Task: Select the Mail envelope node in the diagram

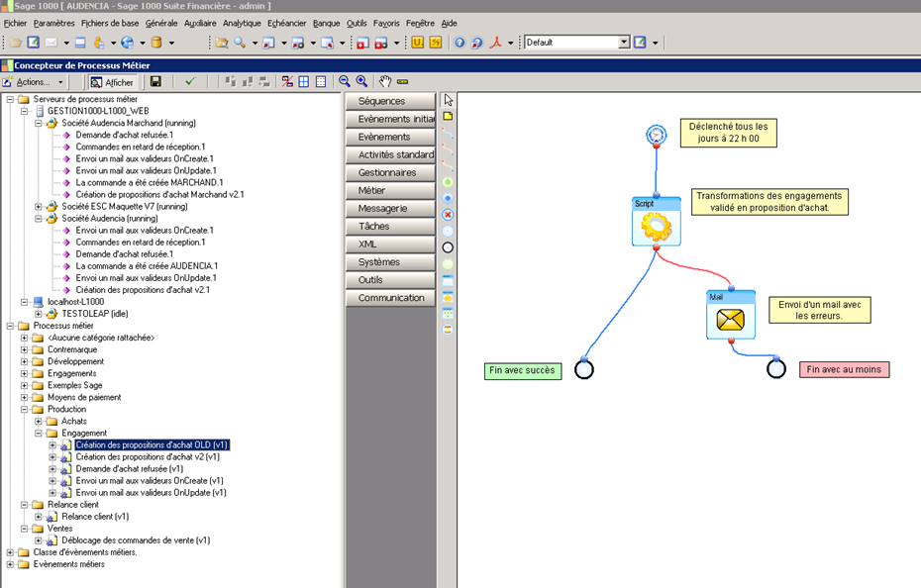Action: point(731,315)
